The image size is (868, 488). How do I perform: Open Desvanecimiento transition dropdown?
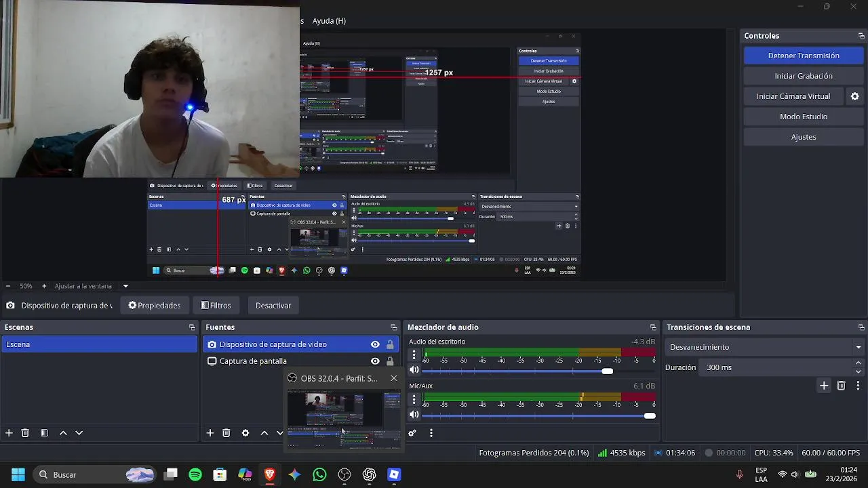pos(765,347)
